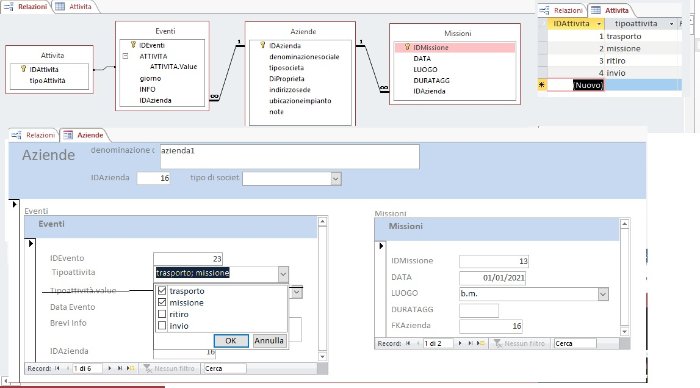The height and width of the screenshot is (388, 700).
Task: Click the denominazione field containing azienda1
Action: 290,156
